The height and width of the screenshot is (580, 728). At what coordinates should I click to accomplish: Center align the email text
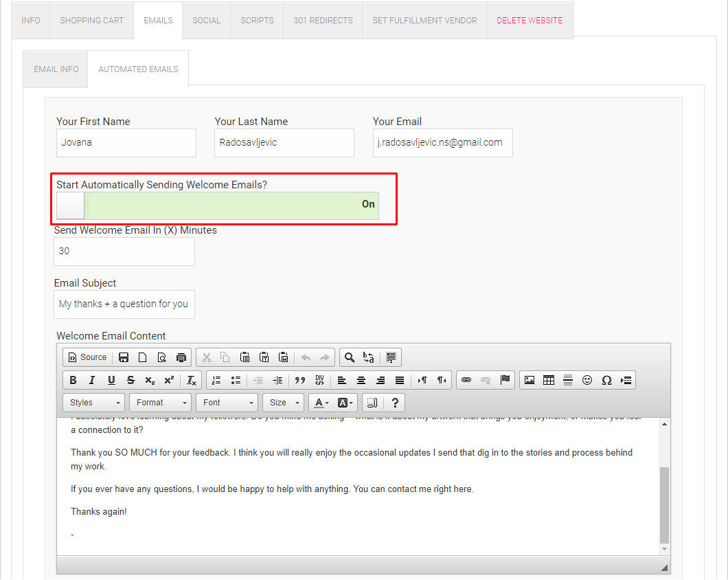pos(361,380)
